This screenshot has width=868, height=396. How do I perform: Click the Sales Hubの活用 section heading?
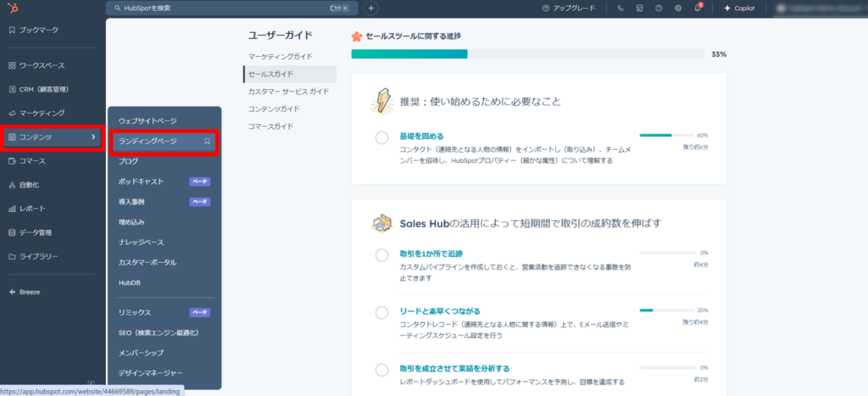click(531, 224)
